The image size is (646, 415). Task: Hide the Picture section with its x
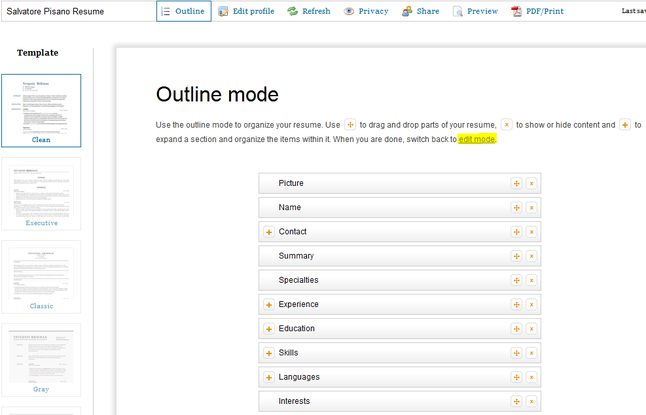pyautogui.click(x=531, y=183)
